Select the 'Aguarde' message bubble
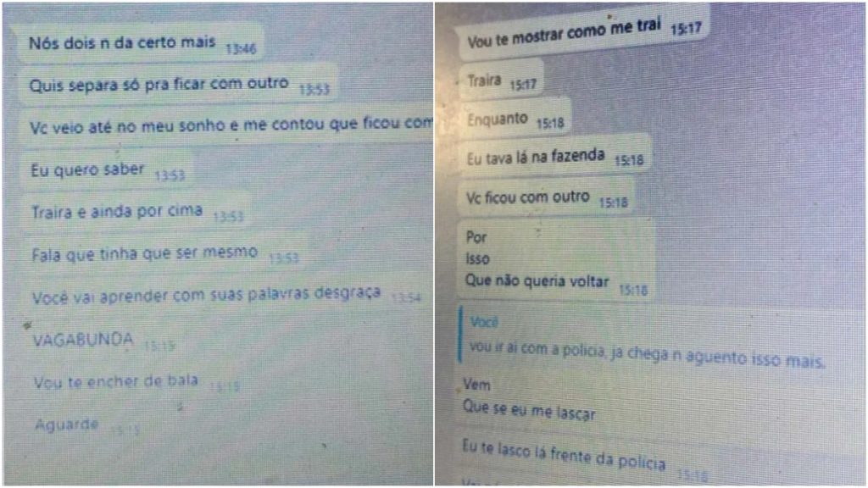This screenshot has width=868, height=488. pyautogui.click(x=86, y=426)
